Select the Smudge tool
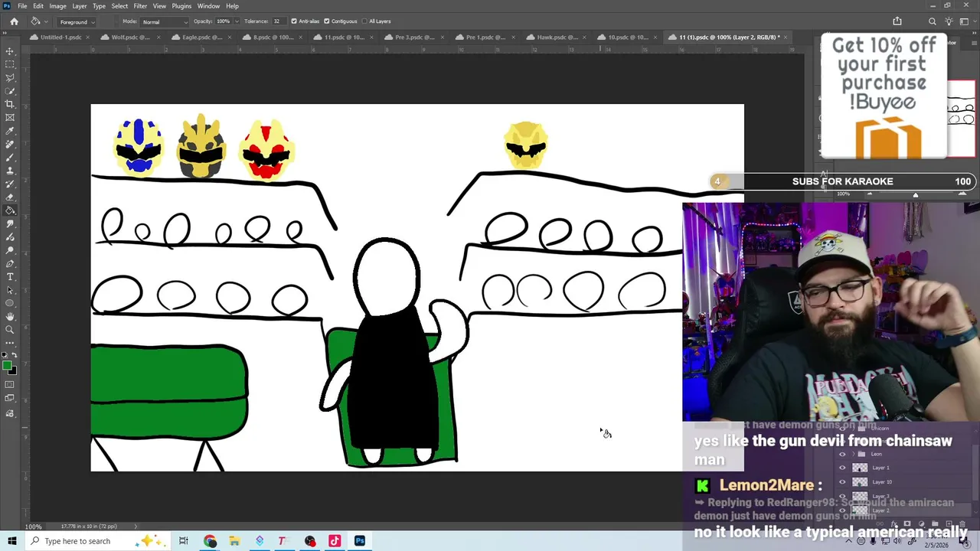 (10, 223)
